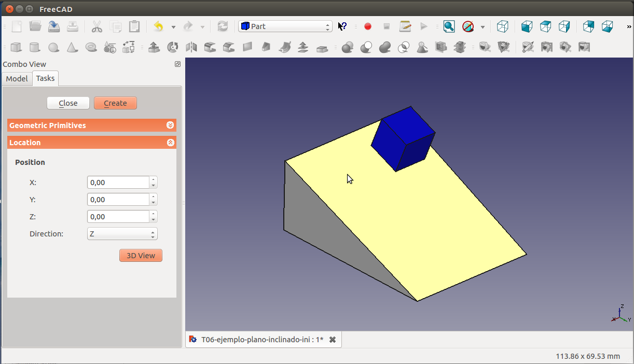
Task: Choose the Torus primitive tool
Action: click(x=91, y=48)
